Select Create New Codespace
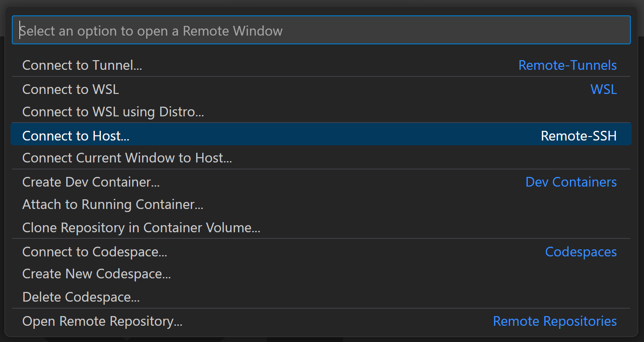This screenshot has width=644, height=342. (x=97, y=274)
